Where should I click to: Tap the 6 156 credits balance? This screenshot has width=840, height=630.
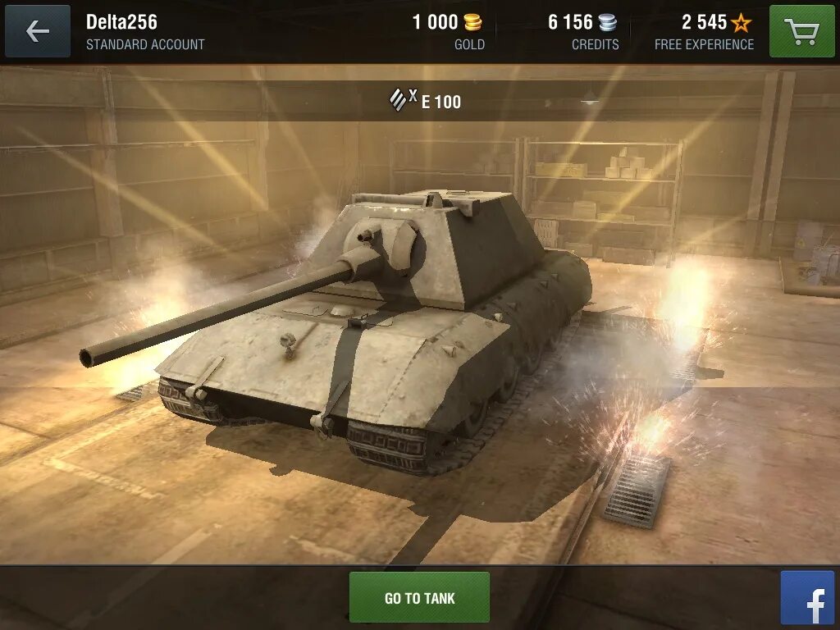[570, 22]
